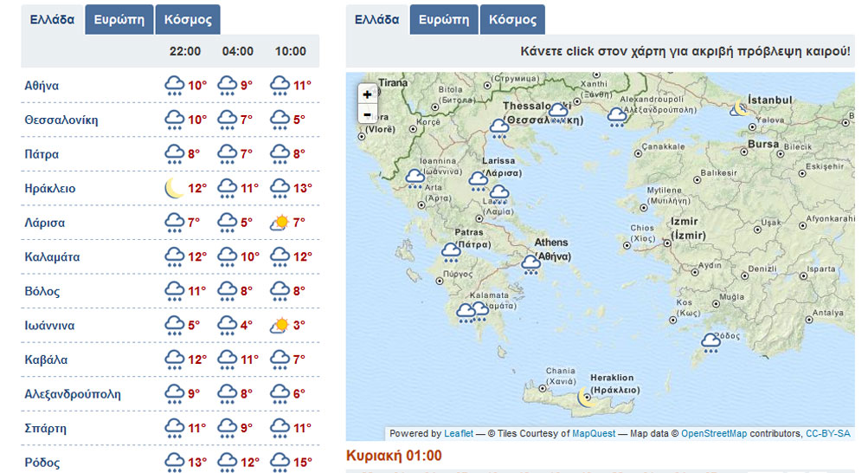The width and height of the screenshot is (868, 473).
Task: Zoom out the map with minus button
Action: pyautogui.click(x=367, y=114)
